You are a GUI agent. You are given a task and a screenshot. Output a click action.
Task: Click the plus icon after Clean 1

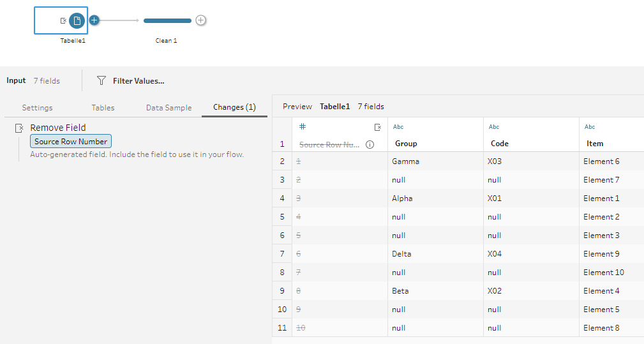200,20
